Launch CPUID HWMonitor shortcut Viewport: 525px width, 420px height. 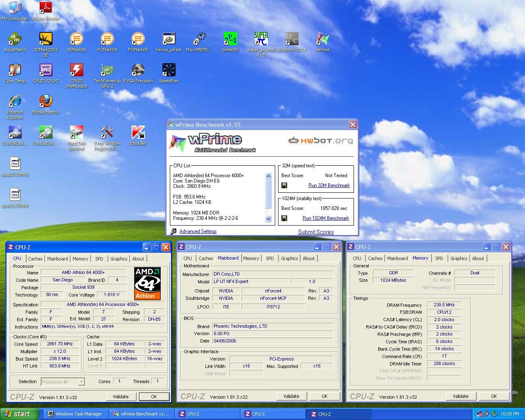point(76,75)
